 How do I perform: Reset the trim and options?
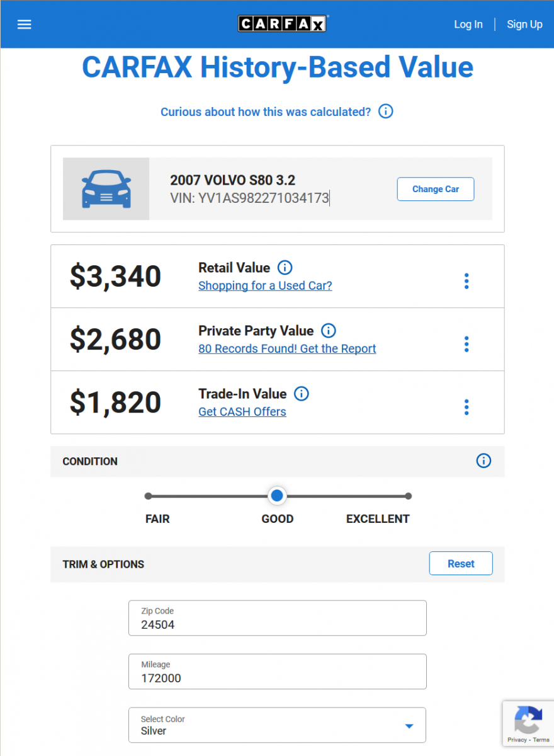(x=461, y=564)
